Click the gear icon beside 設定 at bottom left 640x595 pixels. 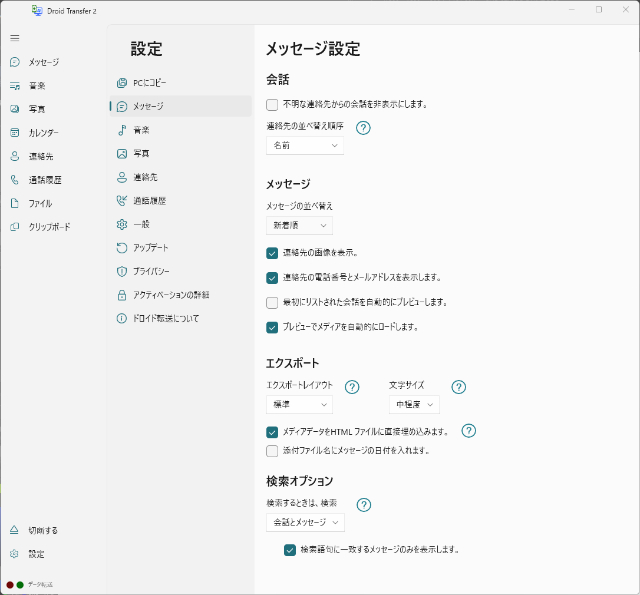click(14, 554)
